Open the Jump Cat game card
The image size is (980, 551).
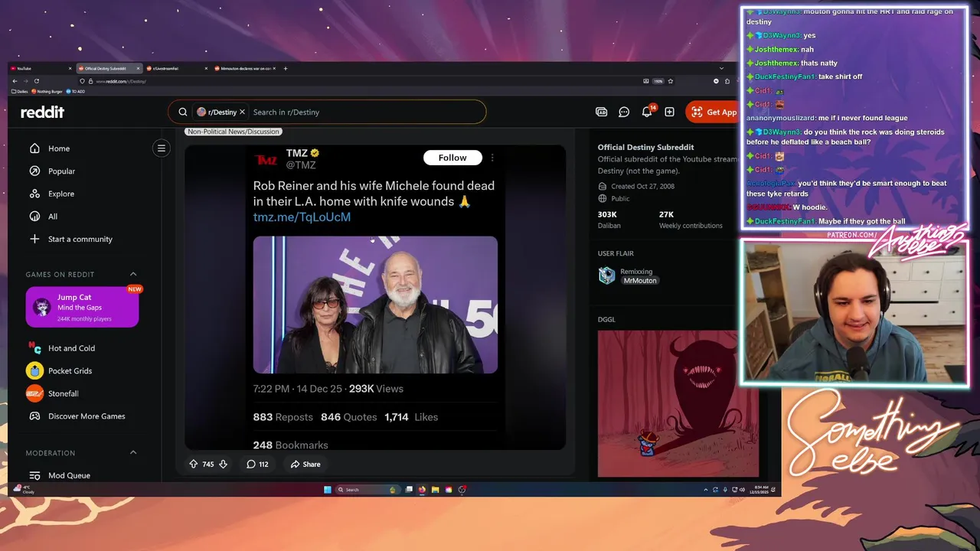82,307
